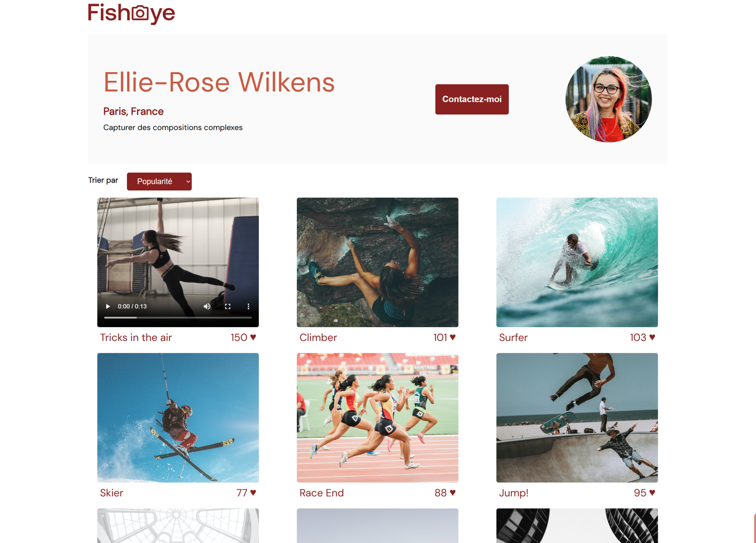Open video more options menu
Viewport: 756px width, 543px height.
point(249,306)
